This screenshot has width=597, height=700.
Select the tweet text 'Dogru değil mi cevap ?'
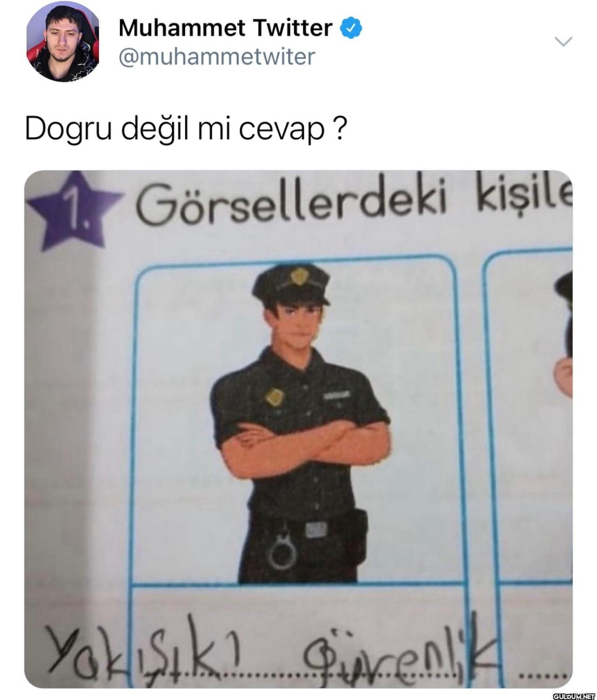[186, 129]
